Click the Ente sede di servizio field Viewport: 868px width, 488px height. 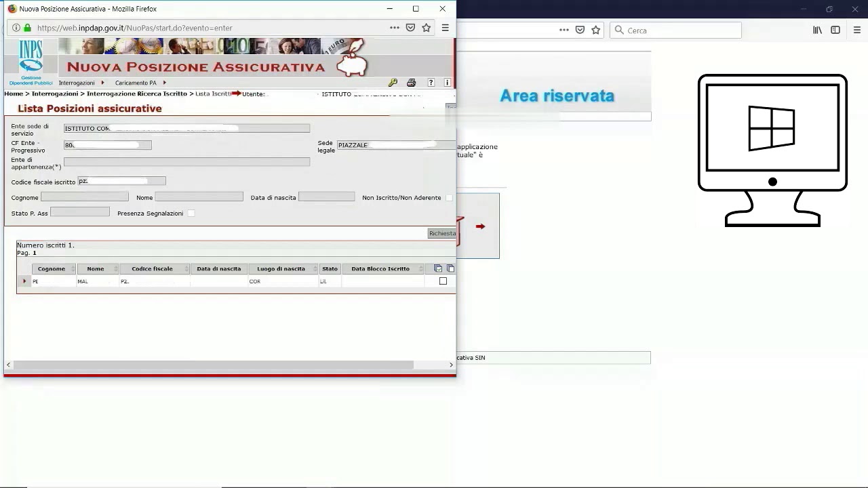click(186, 128)
